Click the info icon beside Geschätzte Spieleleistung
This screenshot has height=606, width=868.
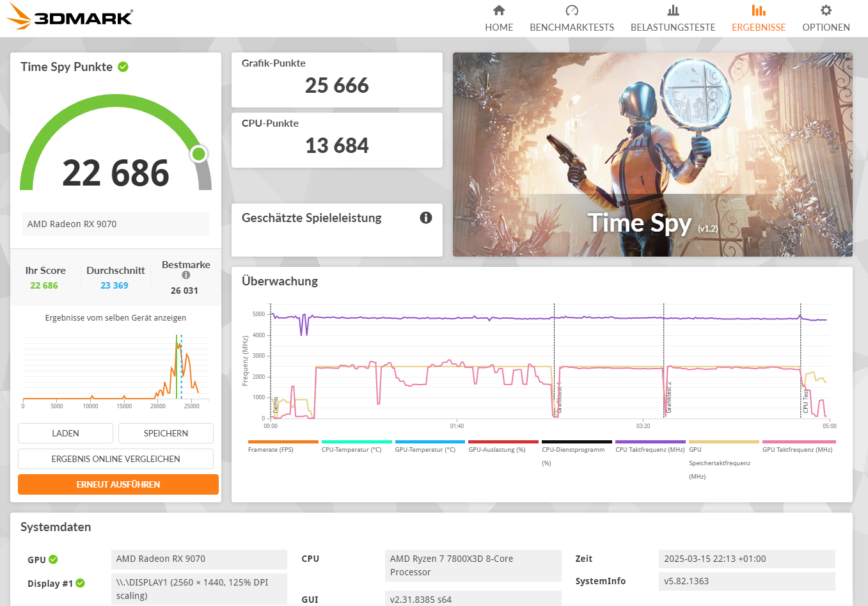coord(426,218)
